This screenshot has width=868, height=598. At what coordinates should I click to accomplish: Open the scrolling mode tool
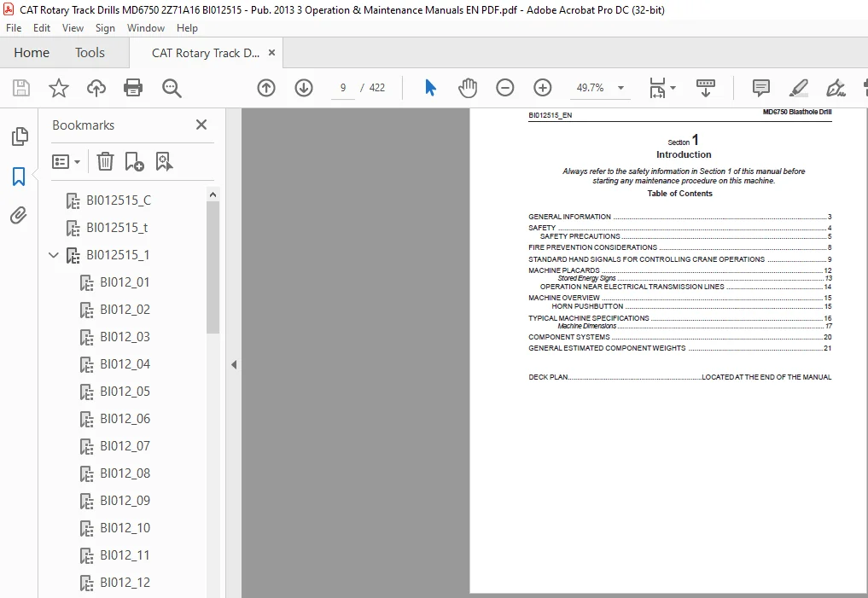(705, 88)
